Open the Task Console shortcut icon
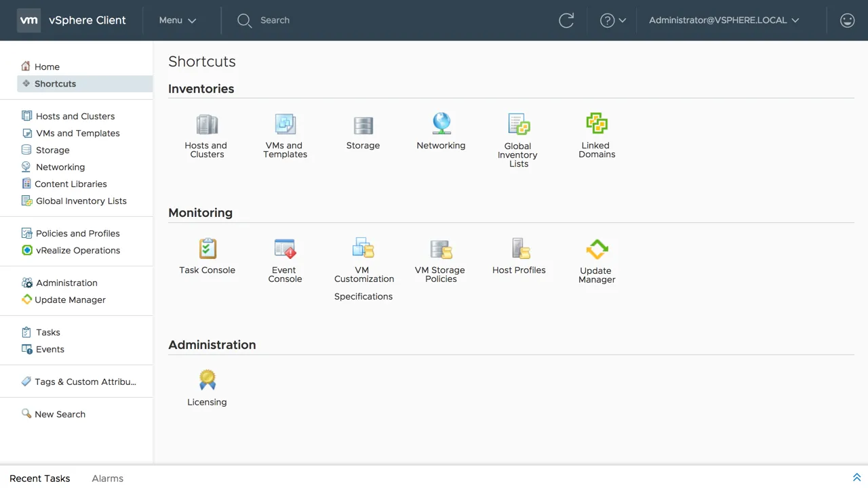 click(x=208, y=249)
